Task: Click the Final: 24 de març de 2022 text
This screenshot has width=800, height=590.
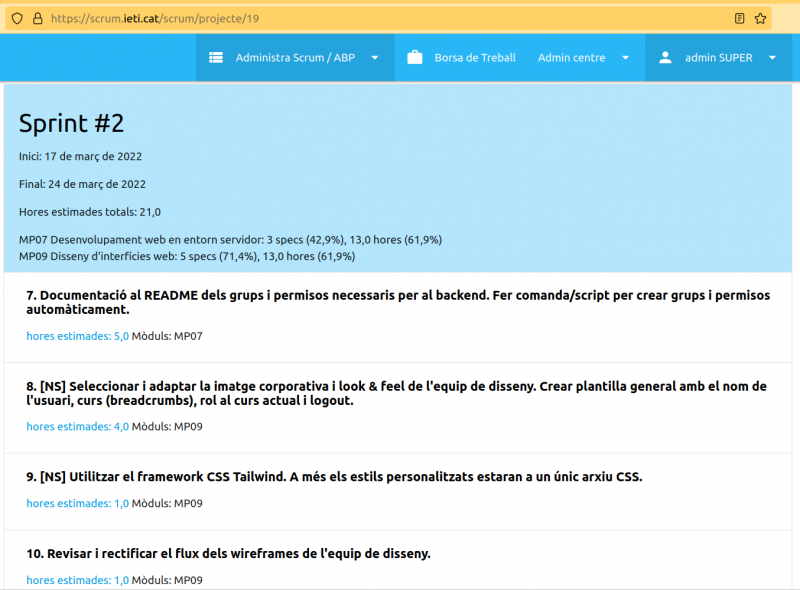Action: [82, 184]
